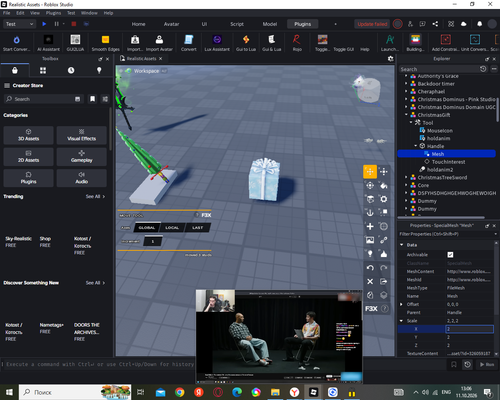Click the Update failed button
Screen dimensions: 500x400
pyautogui.click(x=372, y=24)
